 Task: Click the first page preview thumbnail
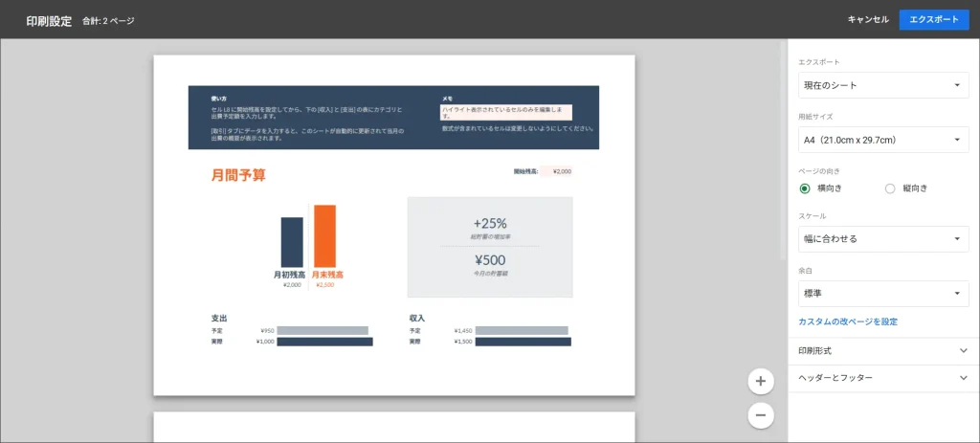click(393, 225)
